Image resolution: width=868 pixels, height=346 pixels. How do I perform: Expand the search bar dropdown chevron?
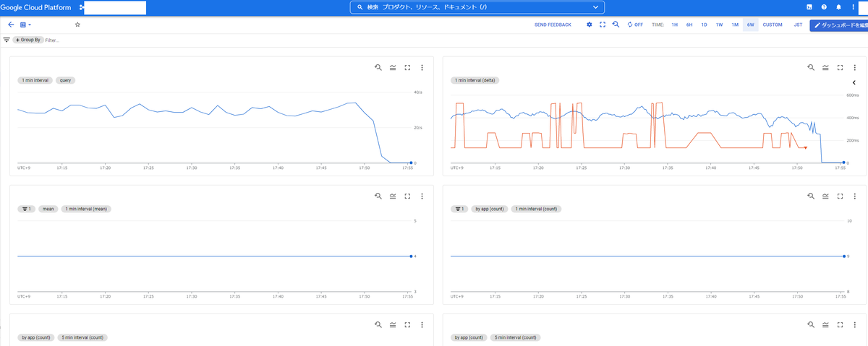596,7
